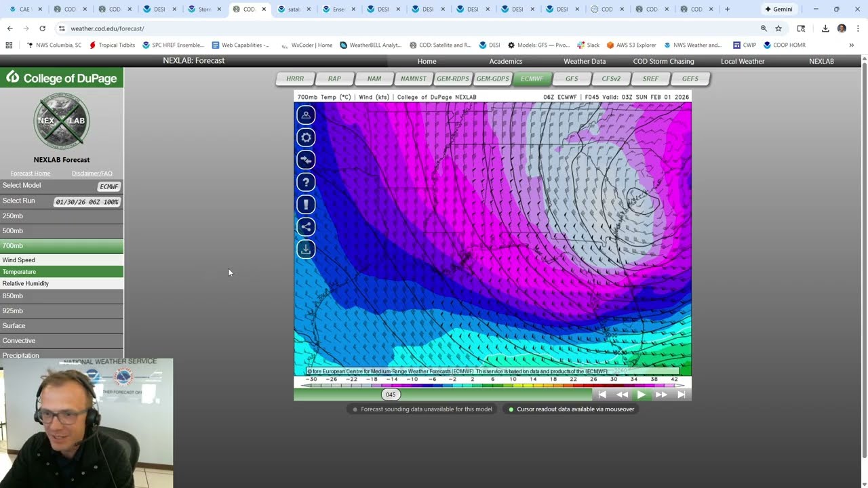This screenshot has width=868, height=488.
Task: Jump to first frame of forecast loop
Action: [x=602, y=394]
